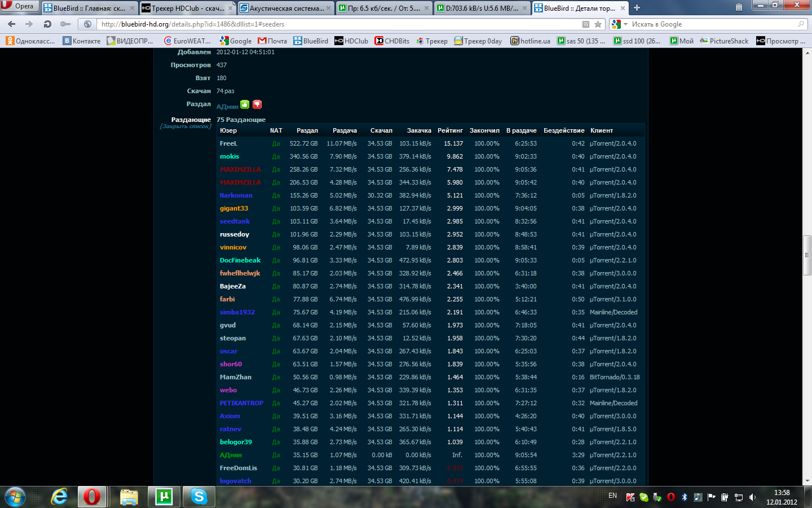Open the closed tabs trash icon
Screen dimensions: 812x508
tap(739, 7)
